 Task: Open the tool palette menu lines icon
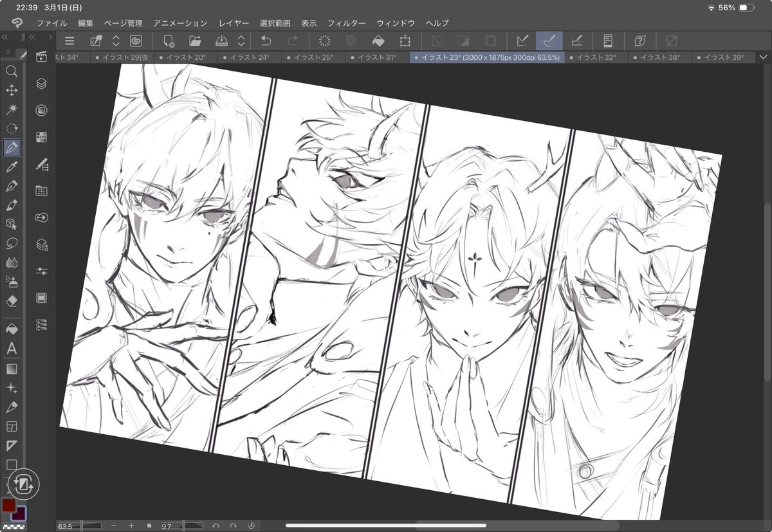tap(8, 51)
